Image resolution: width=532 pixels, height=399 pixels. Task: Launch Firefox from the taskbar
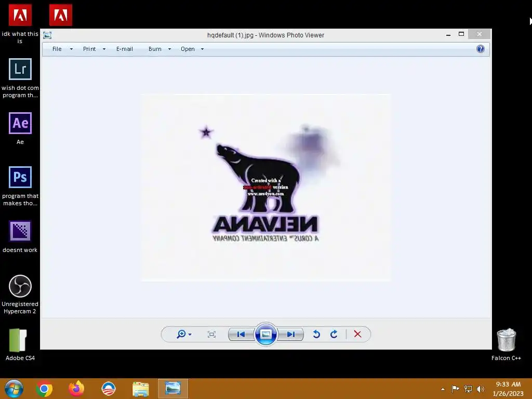coord(76,389)
